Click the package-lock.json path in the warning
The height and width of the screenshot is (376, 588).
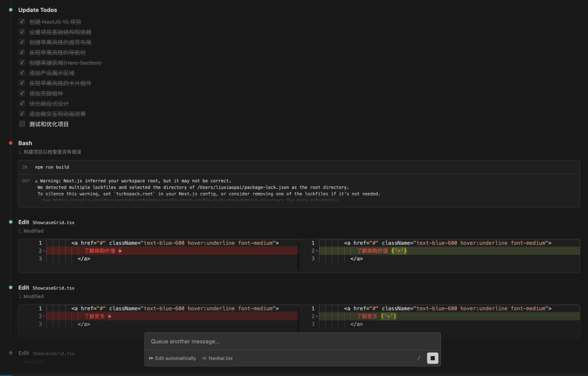point(243,187)
